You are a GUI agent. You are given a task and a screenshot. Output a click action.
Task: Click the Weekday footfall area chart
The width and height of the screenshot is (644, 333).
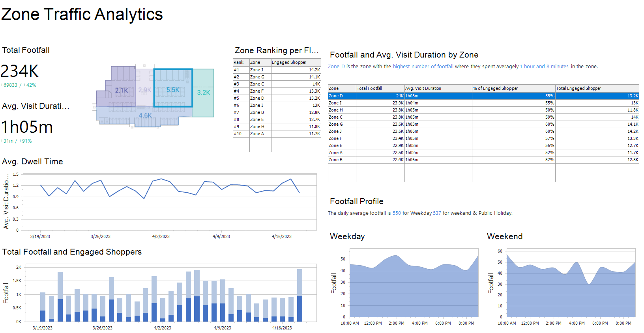click(414, 283)
